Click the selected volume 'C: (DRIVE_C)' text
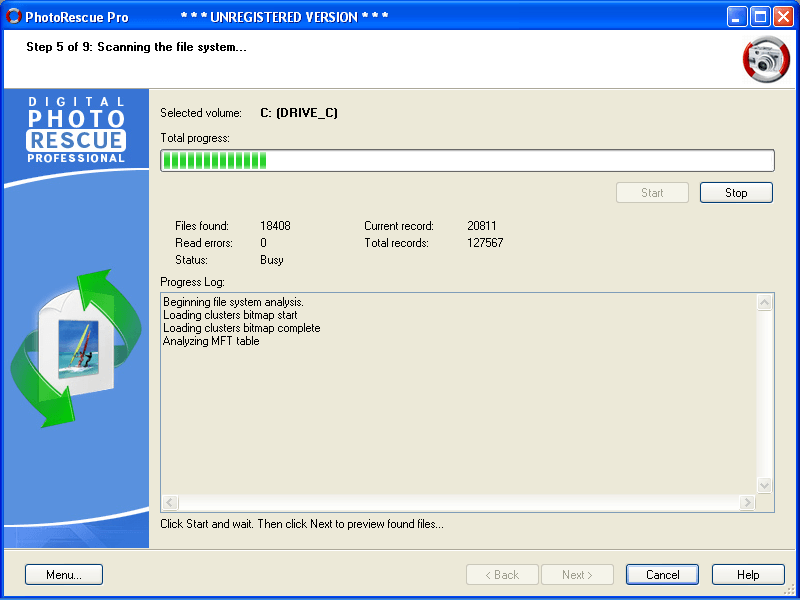Viewport: 800px width, 600px height. (299, 113)
